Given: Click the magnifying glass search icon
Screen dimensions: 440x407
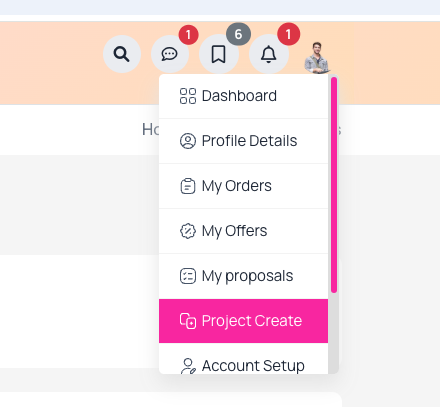Looking at the screenshot, I should click(x=122, y=54).
